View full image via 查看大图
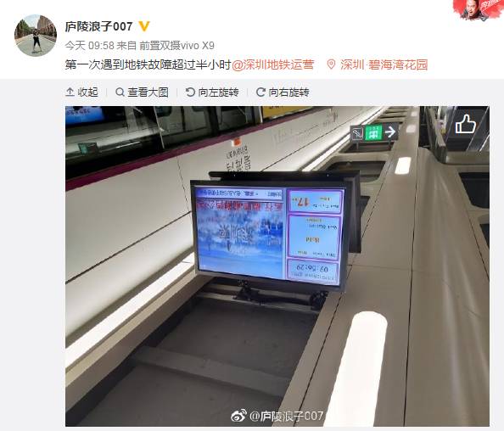The height and width of the screenshot is (431, 504). [142, 92]
